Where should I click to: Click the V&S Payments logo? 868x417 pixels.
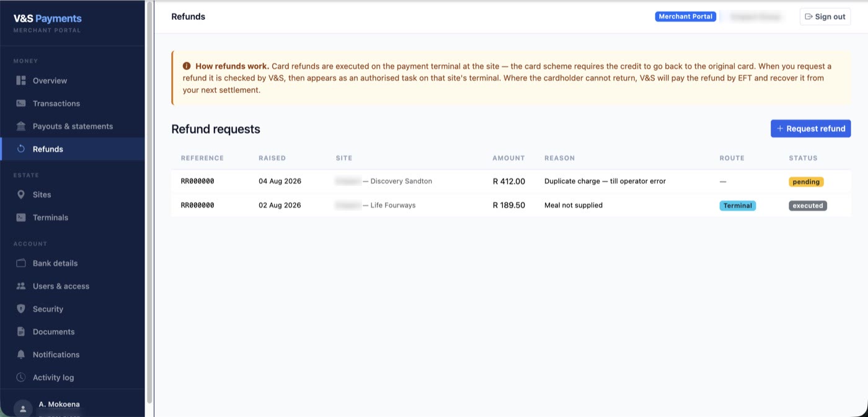point(48,19)
